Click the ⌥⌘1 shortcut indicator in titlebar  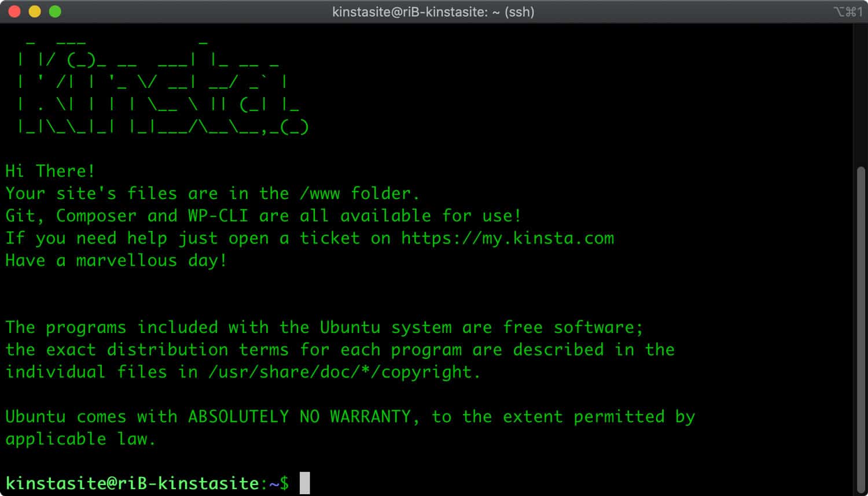pyautogui.click(x=849, y=11)
